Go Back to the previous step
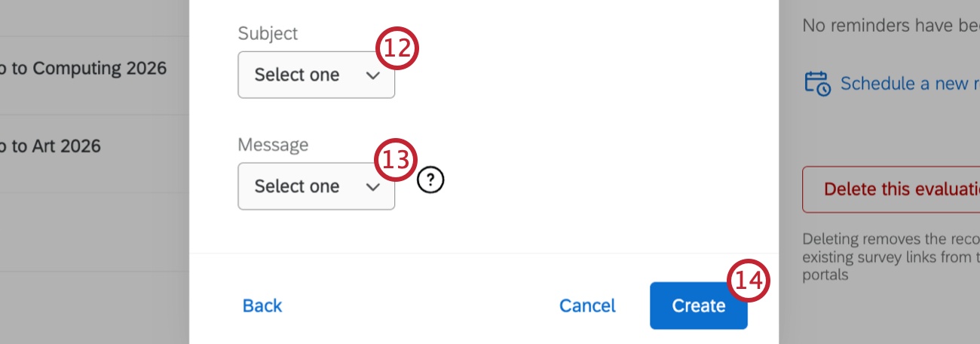The height and width of the screenshot is (344, 980). pyautogui.click(x=262, y=306)
